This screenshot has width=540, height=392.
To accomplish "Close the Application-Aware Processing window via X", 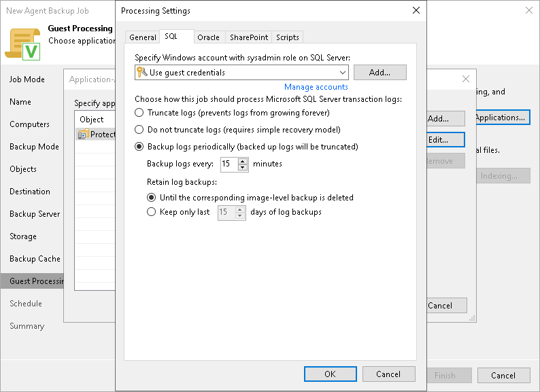I will click(466, 79).
